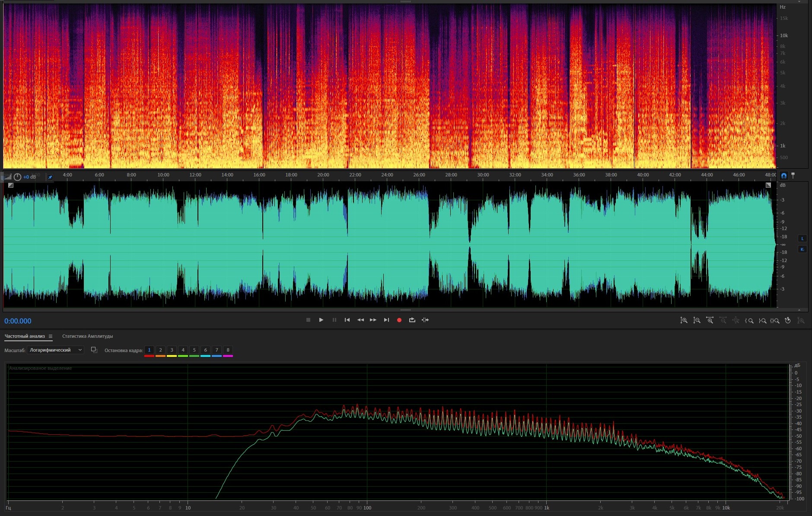Click the Zoom to Selection icon
The width and height of the screenshot is (812, 516).
pos(775,320)
